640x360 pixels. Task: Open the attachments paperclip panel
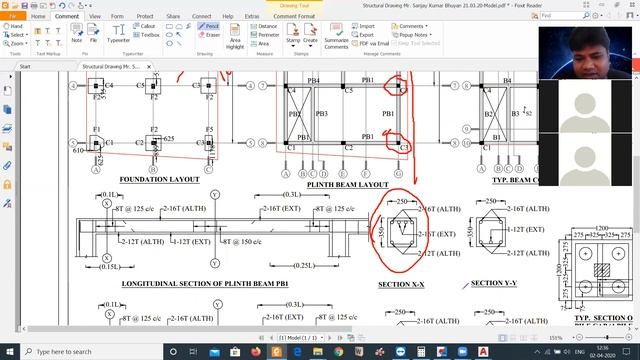pos(7,166)
